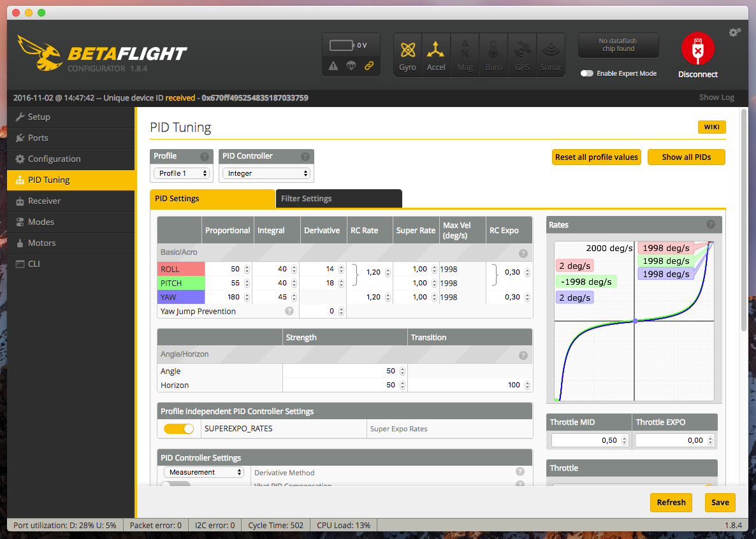Click the vertical scrollbar of the content
The width and height of the screenshot is (756, 539).
(x=744, y=220)
